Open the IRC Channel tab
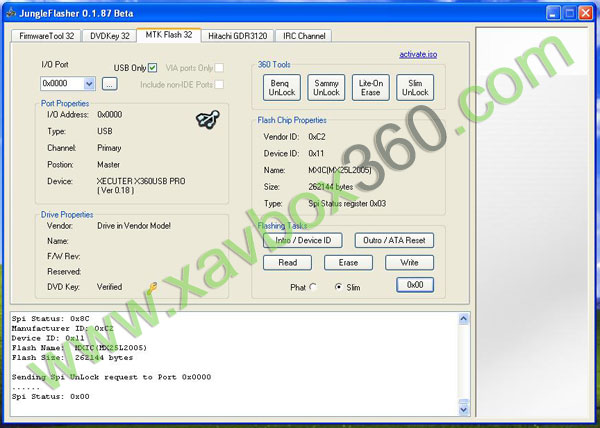This screenshot has width=600, height=428. (x=304, y=36)
